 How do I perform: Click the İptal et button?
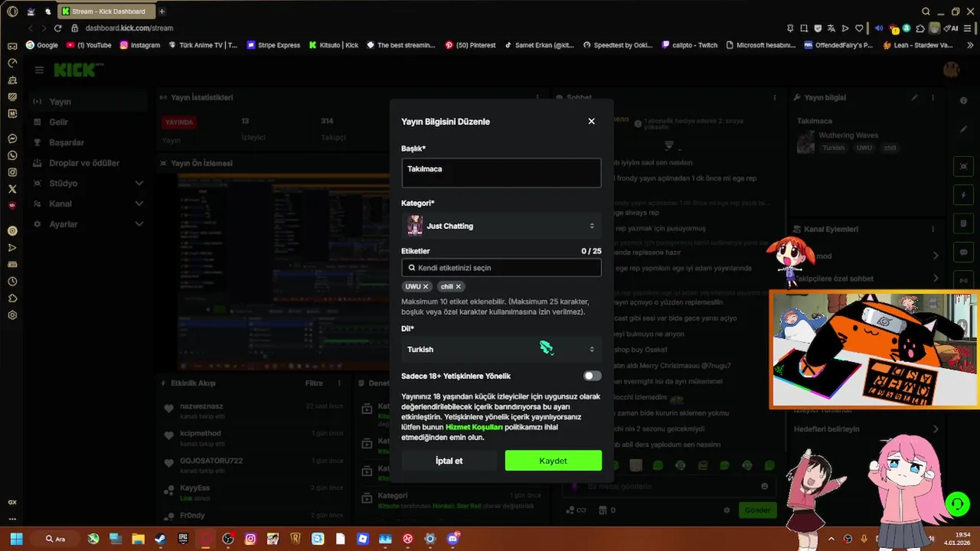tap(449, 461)
